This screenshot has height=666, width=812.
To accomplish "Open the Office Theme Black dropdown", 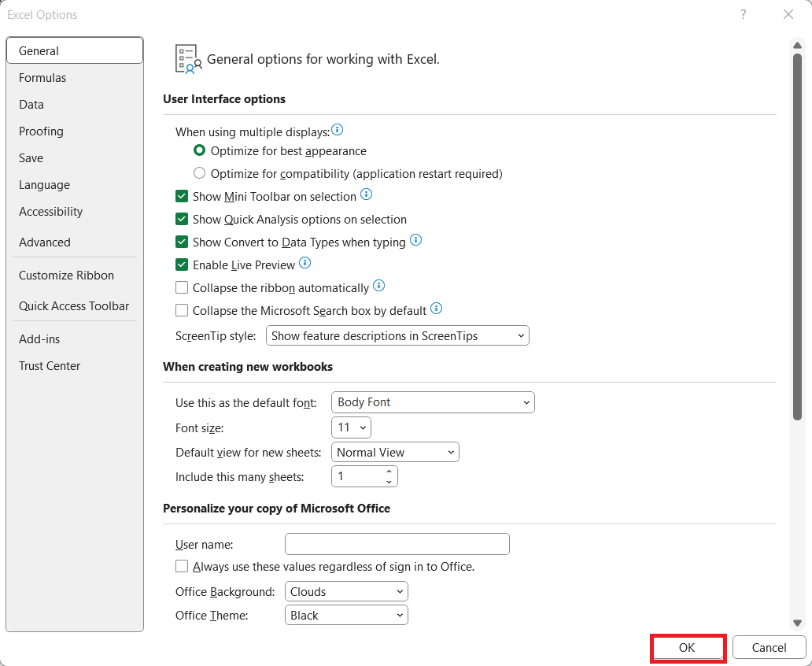I will click(x=346, y=615).
